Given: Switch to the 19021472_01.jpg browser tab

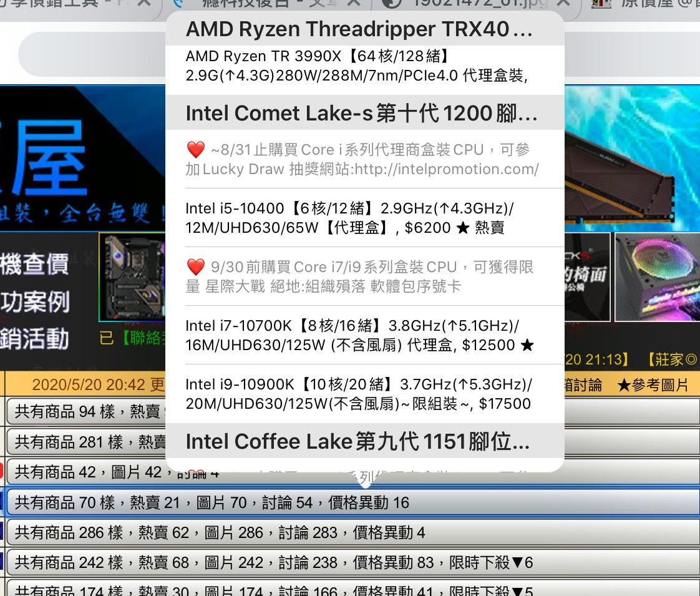Looking at the screenshot, I should pos(478,4).
